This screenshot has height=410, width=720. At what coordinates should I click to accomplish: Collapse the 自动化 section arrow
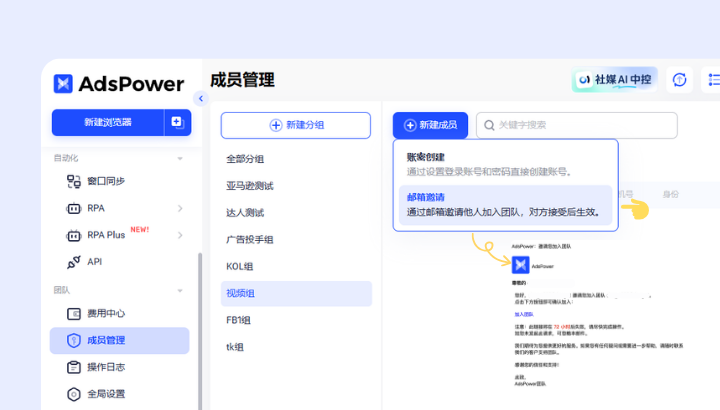[x=180, y=158]
